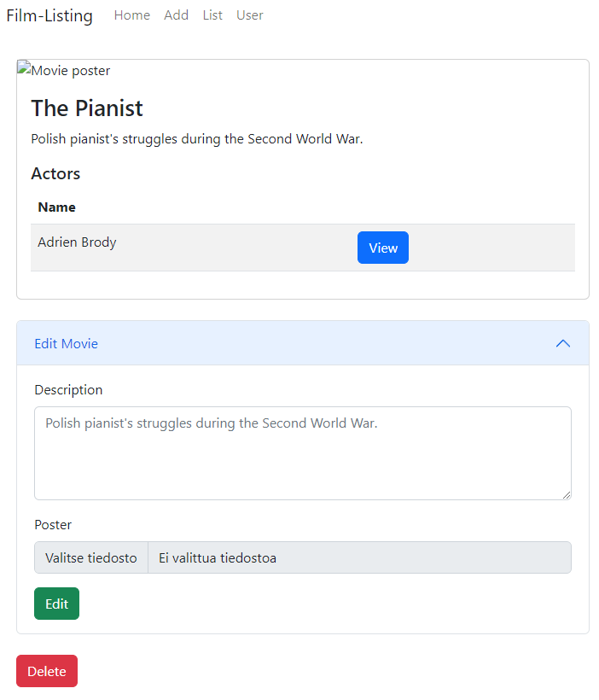Select the Add menu item

(176, 15)
